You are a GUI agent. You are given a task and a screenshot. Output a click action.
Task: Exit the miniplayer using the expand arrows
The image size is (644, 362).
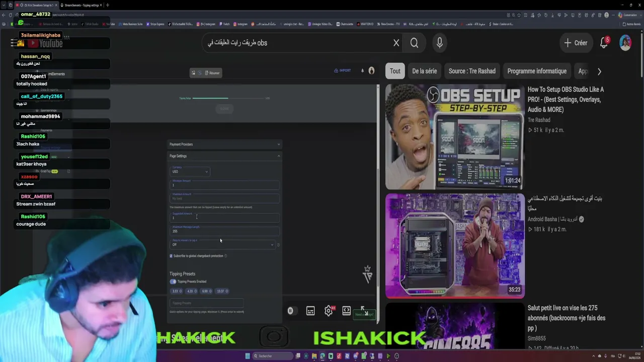point(363,310)
